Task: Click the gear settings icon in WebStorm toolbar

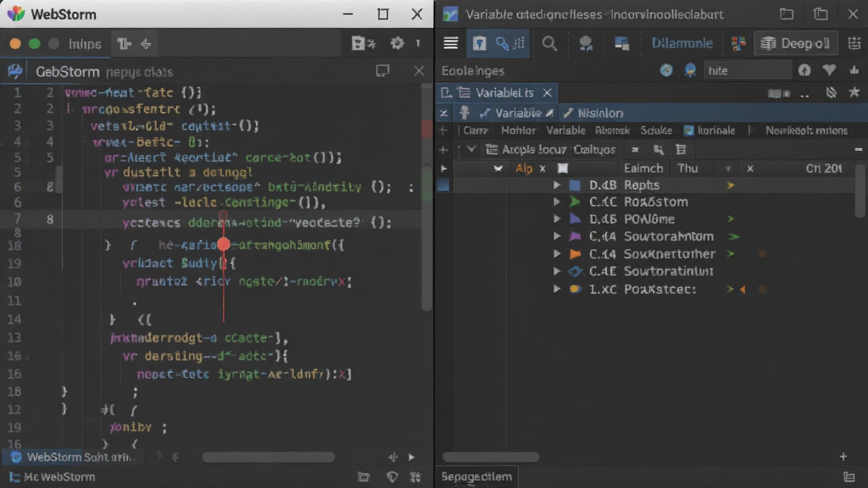Action: [397, 43]
